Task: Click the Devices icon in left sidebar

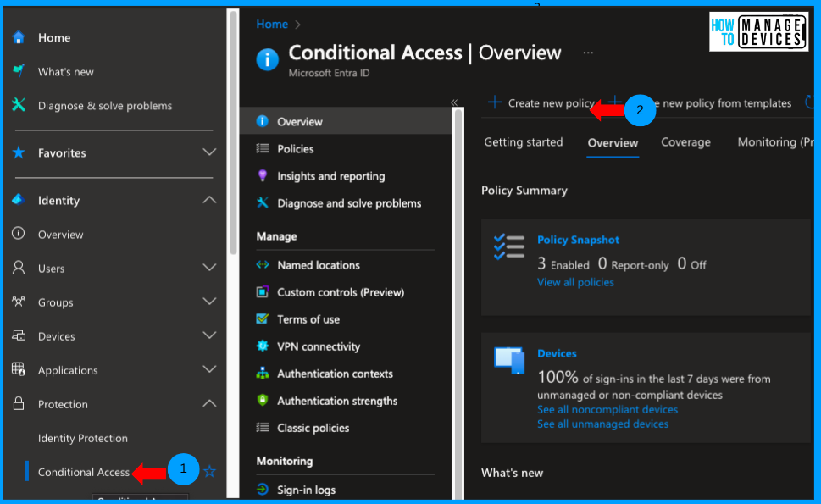Action: click(x=19, y=335)
